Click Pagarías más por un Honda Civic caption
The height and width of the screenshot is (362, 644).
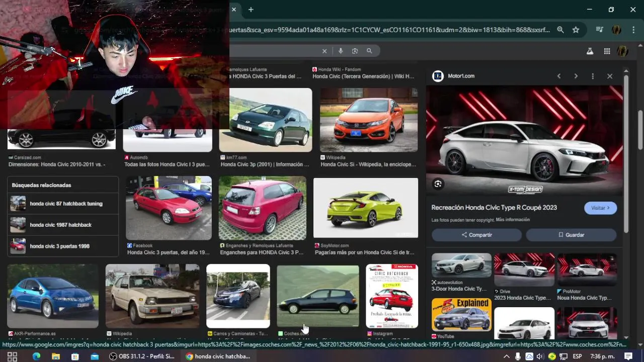pos(365,252)
